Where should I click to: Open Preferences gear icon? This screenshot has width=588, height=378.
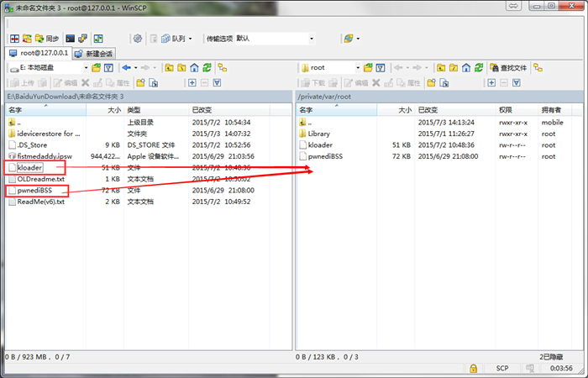click(138, 39)
